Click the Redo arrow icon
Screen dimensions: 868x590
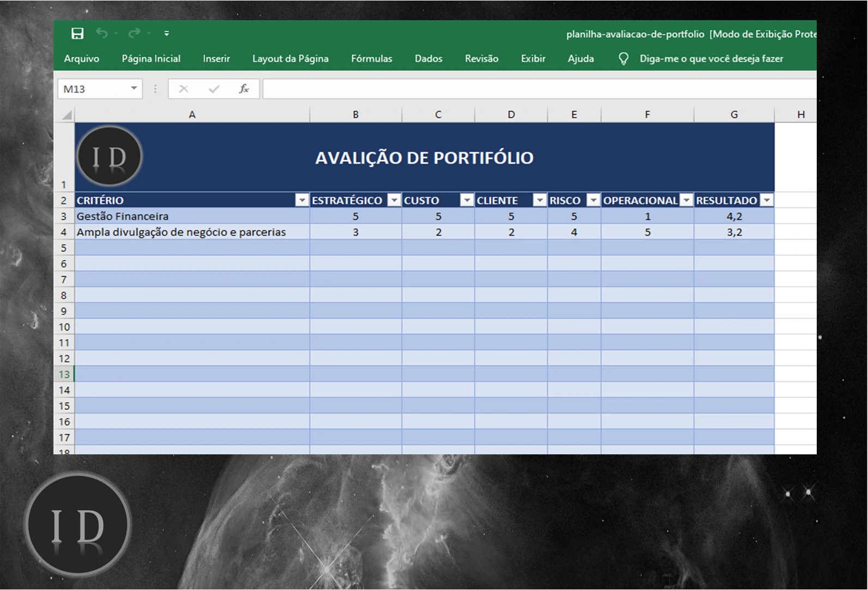click(134, 33)
